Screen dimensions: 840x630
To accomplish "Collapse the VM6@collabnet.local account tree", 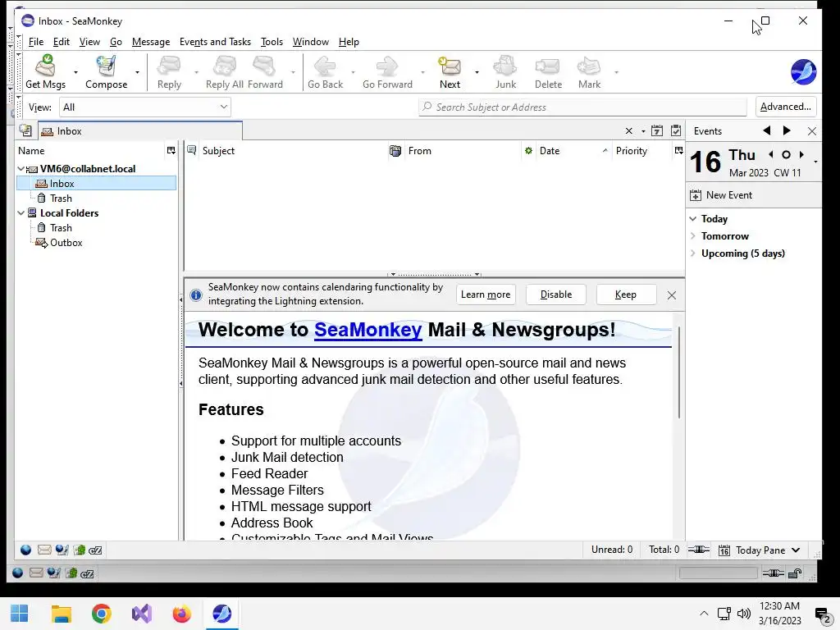I will click(21, 169).
